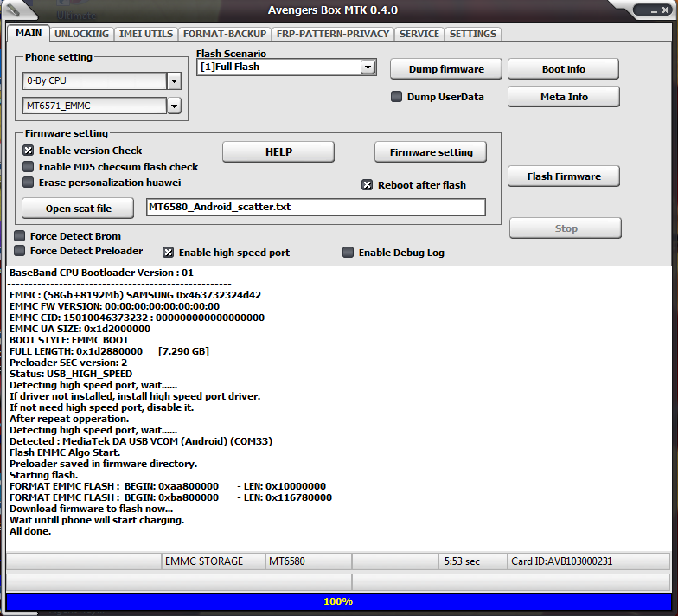This screenshot has width=678, height=616.
Task: Click the 0-By CPU combo box field
Action: click(95, 81)
